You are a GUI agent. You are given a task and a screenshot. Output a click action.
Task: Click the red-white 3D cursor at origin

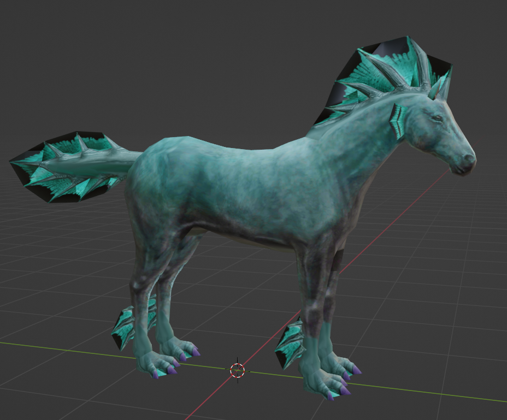point(238,370)
